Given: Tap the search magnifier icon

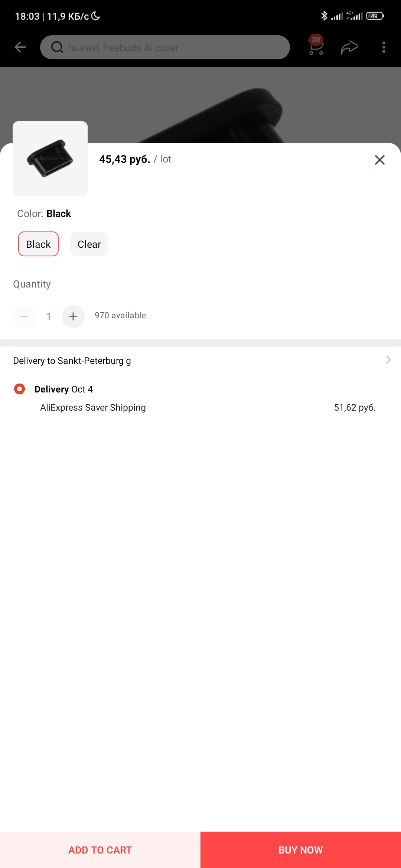Looking at the screenshot, I should [x=57, y=47].
